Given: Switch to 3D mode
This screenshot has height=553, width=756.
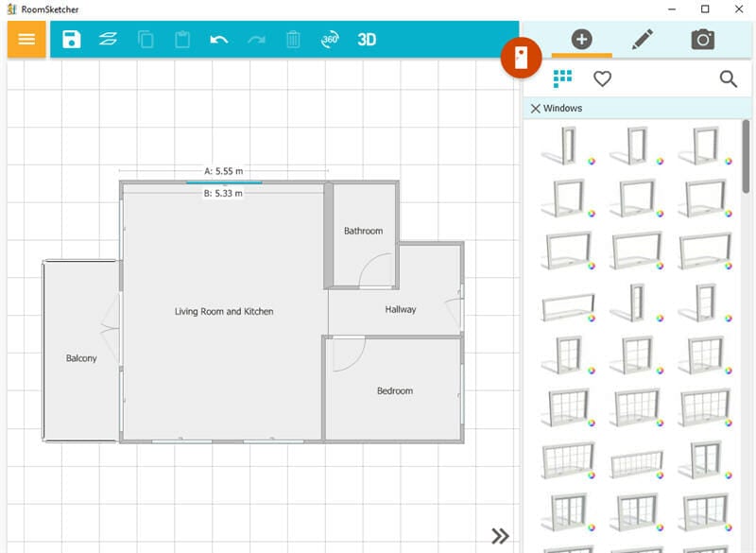Looking at the screenshot, I should point(367,40).
